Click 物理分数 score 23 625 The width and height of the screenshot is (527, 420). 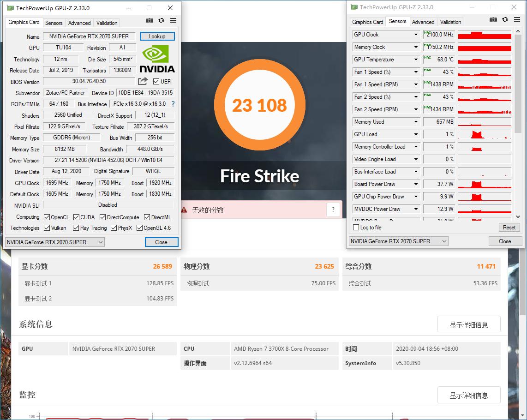point(324,266)
